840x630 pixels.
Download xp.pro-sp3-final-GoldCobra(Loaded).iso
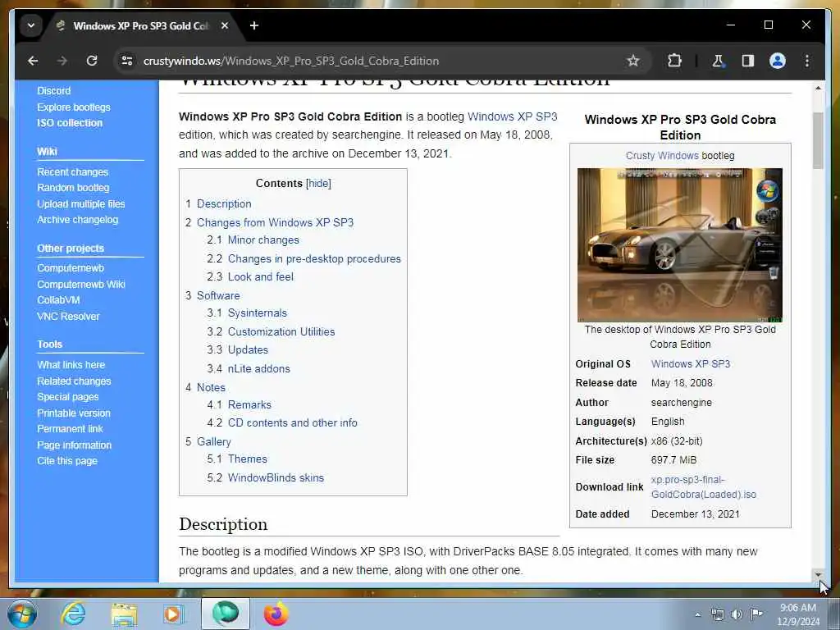pyautogui.click(x=703, y=487)
